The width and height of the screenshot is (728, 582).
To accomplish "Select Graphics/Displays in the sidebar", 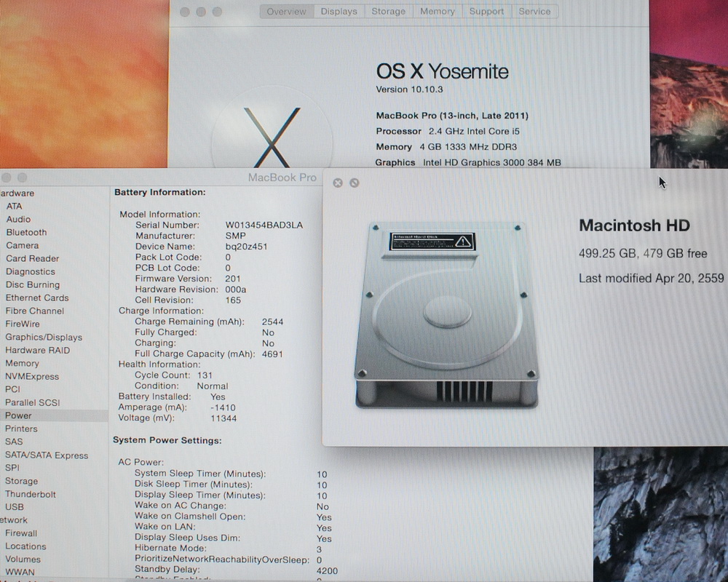I will 44,337.
